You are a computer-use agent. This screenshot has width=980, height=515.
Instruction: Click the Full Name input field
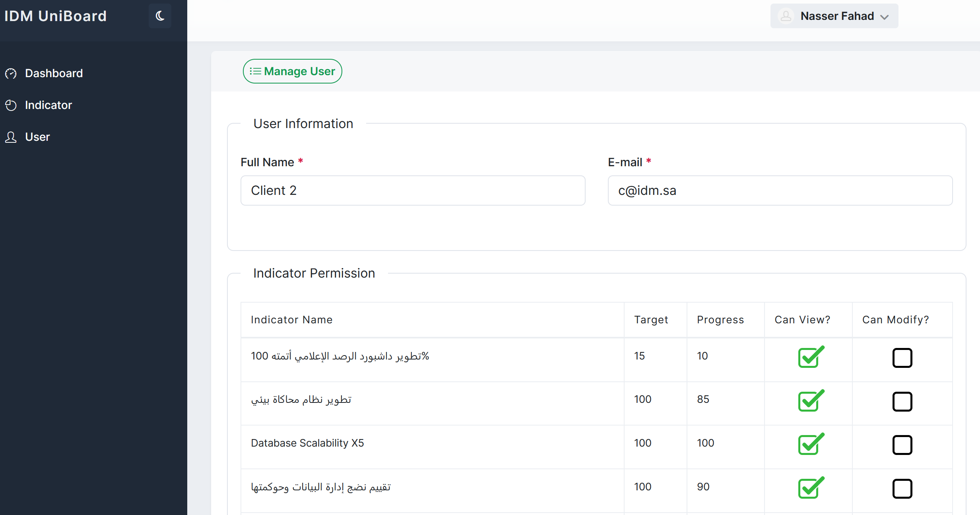point(413,190)
